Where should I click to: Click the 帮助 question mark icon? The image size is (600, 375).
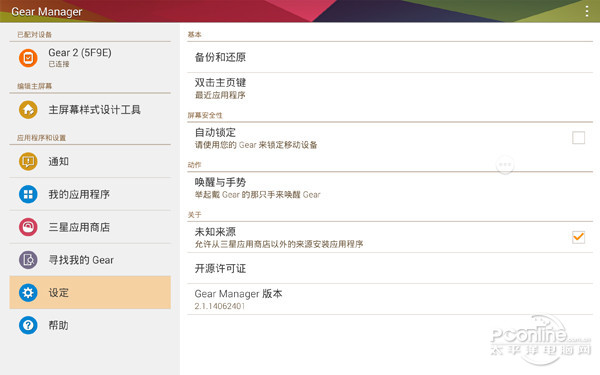pos(28,325)
